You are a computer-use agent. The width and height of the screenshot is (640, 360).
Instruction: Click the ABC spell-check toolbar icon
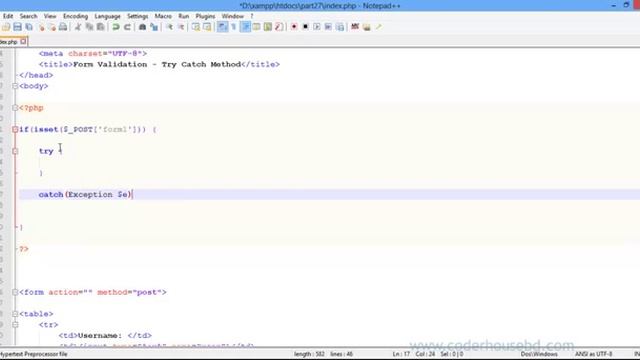click(x=355, y=27)
